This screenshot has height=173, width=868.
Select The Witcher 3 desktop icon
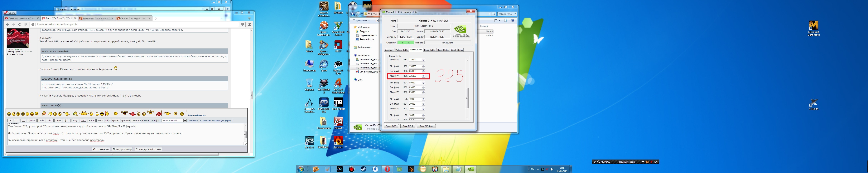coord(323,86)
